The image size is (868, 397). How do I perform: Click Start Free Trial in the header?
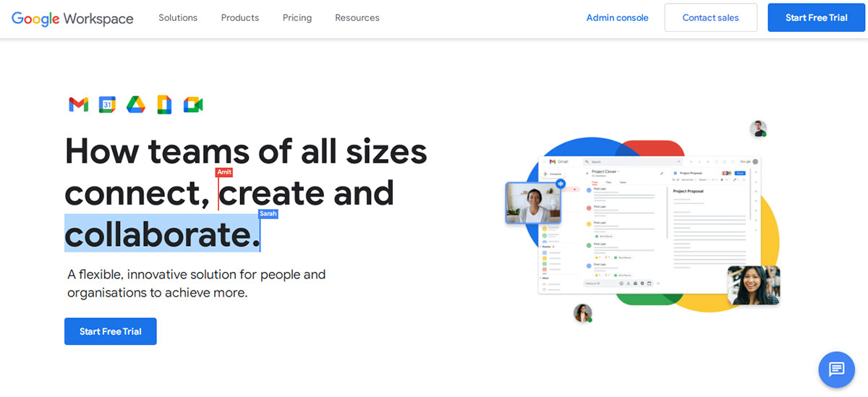coord(817,18)
